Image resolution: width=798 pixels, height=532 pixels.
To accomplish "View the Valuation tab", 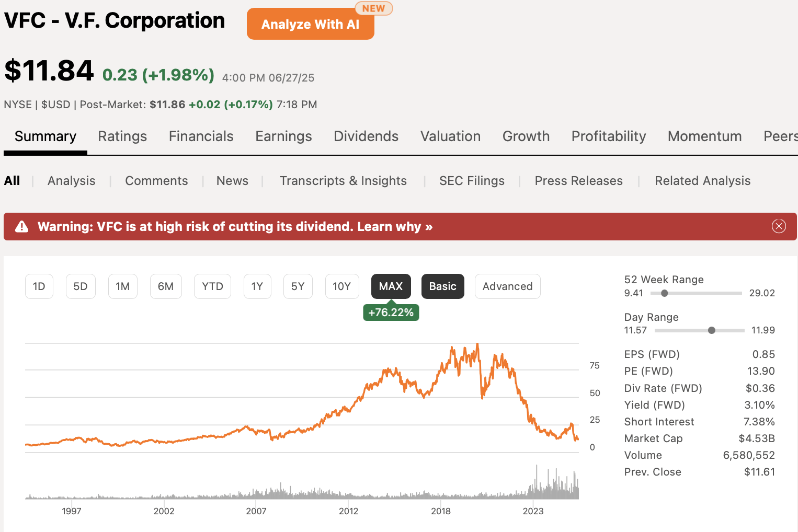I will [x=450, y=136].
